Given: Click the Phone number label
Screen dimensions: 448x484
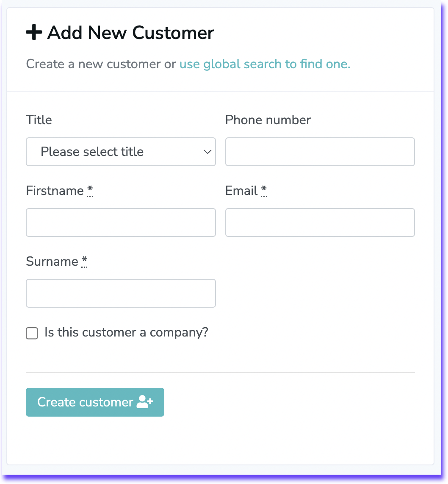Looking at the screenshot, I should [268, 120].
